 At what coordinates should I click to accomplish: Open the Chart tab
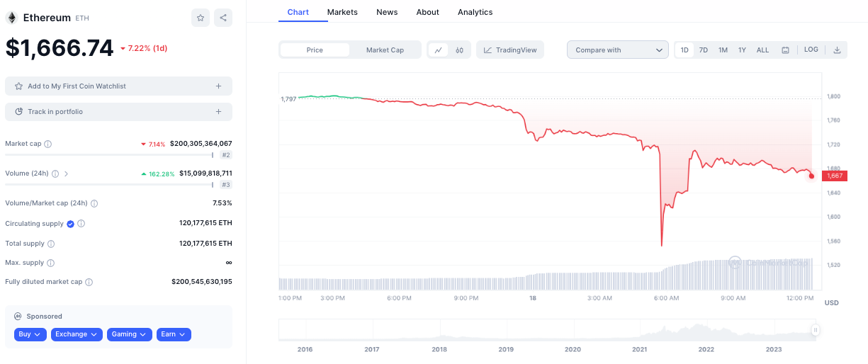coord(298,12)
